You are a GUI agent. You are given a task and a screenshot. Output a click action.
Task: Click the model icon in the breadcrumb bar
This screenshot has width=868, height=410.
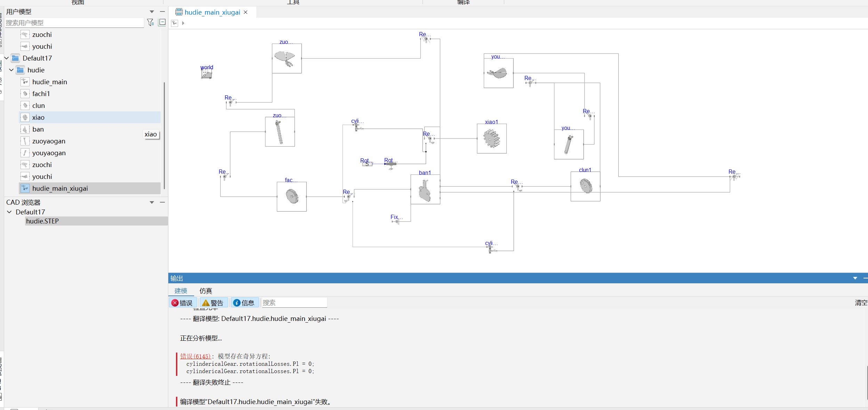[175, 23]
